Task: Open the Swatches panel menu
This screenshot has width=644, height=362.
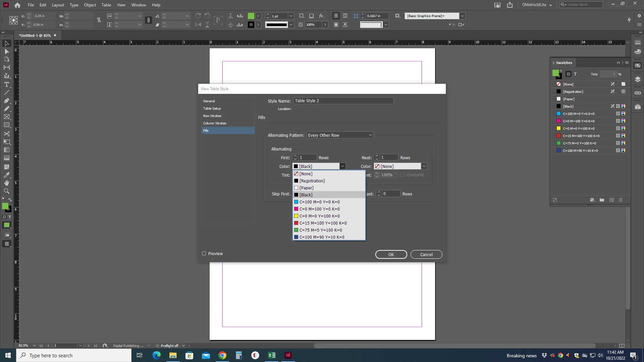Action: pyautogui.click(x=627, y=63)
